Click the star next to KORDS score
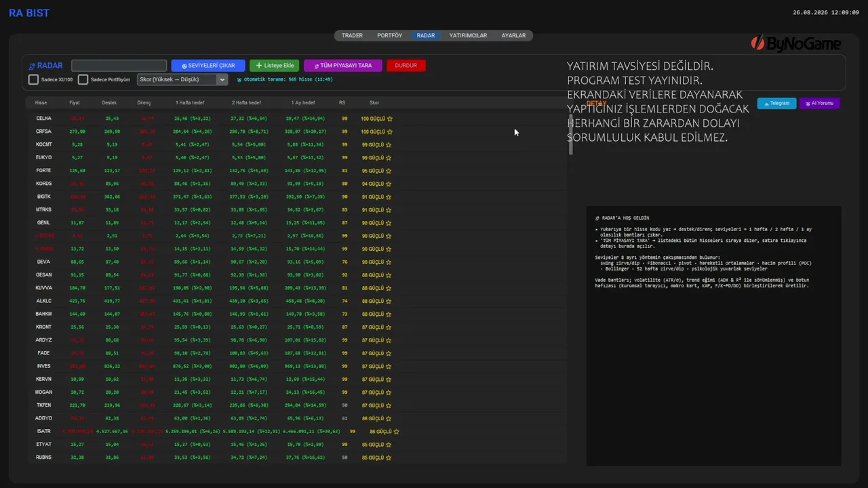The width and height of the screenshot is (868, 488). [x=390, y=184]
